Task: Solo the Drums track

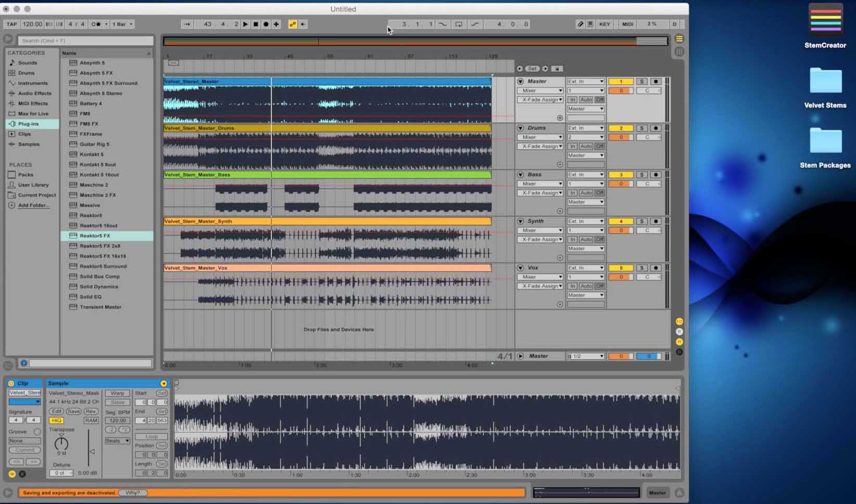Action: tap(642, 128)
